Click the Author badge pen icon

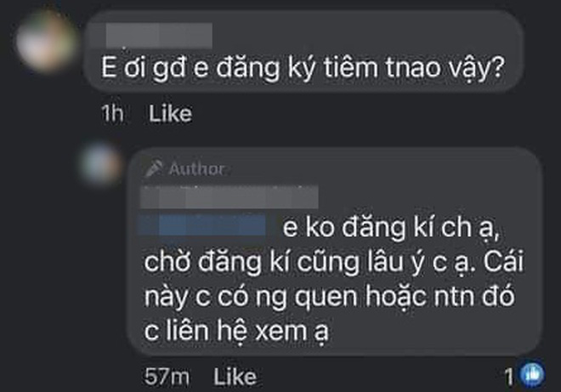154,168
